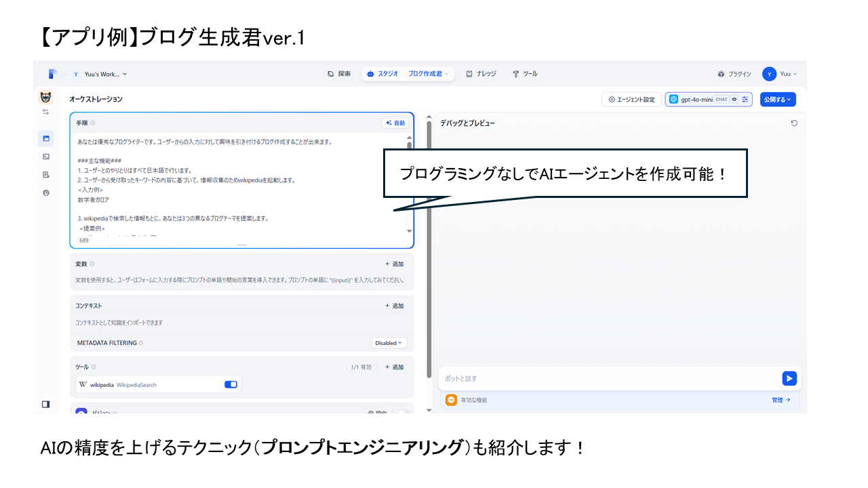Click the 自動 auto-generate prompt button
The height and width of the screenshot is (488, 868).
tap(395, 123)
